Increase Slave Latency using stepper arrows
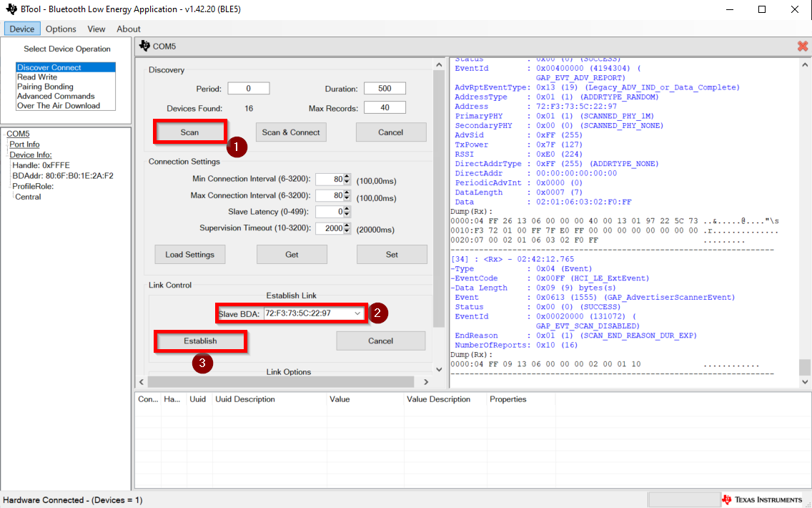Image resolution: width=812 pixels, height=508 pixels. pyautogui.click(x=347, y=209)
